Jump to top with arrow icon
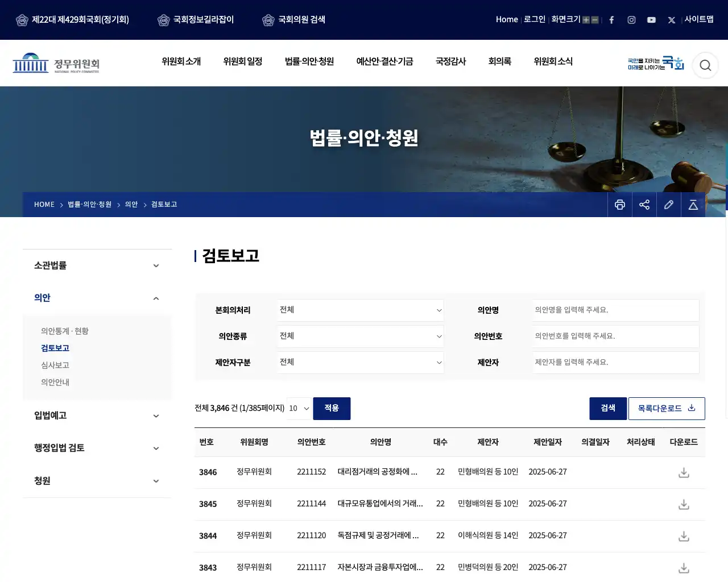 (693, 205)
